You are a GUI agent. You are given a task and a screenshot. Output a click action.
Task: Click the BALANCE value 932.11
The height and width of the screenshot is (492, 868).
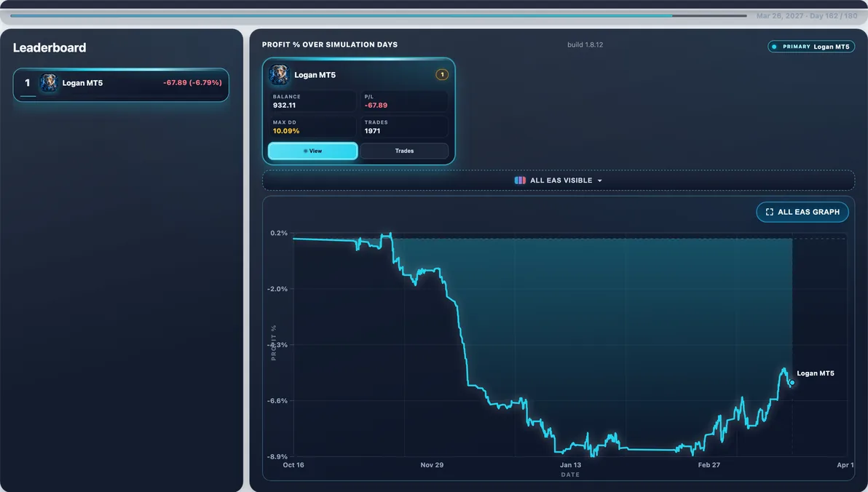284,105
